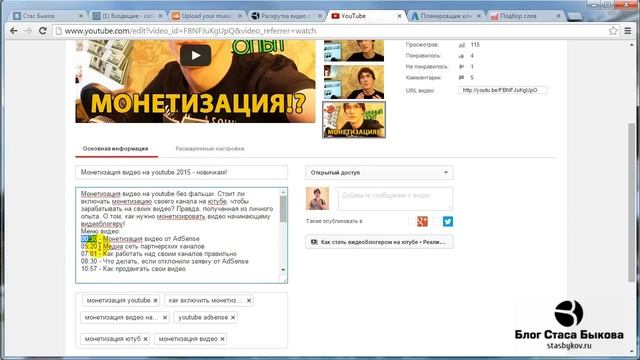The width and height of the screenshot is (640, 360).
Task: Toggle sharing to Google Plus
Action: point(422,221)
